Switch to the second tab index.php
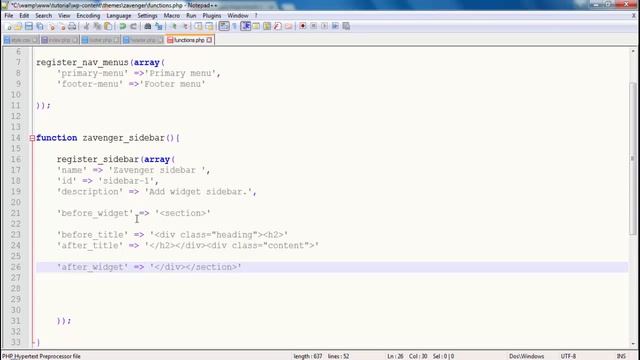Screen dimensions: 640x360 click(x=60, y=40)
